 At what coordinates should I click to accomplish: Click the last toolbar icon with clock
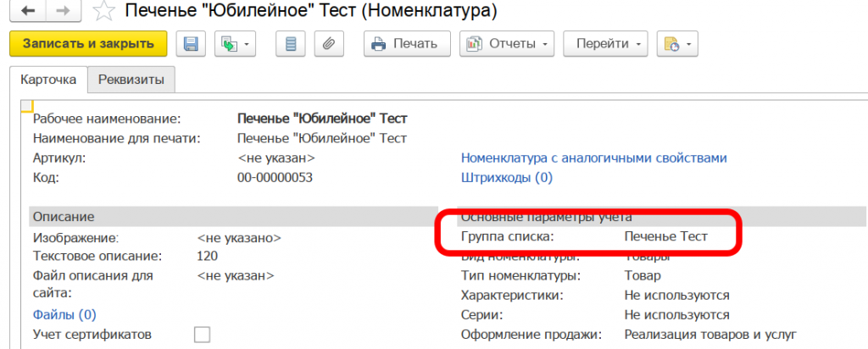(x=678, y=43)
